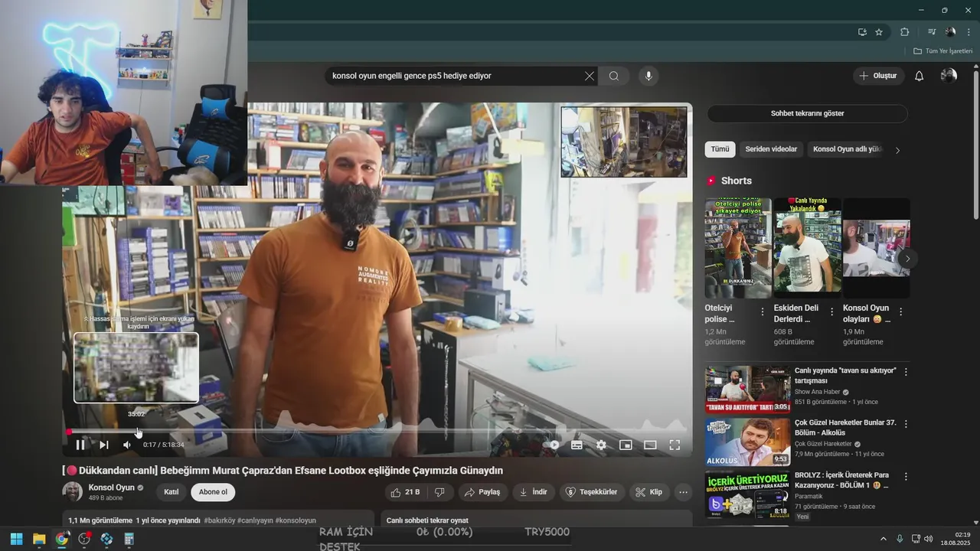
Task: Subscribe with the Abone ol button
Action: (x=213, y=492)
